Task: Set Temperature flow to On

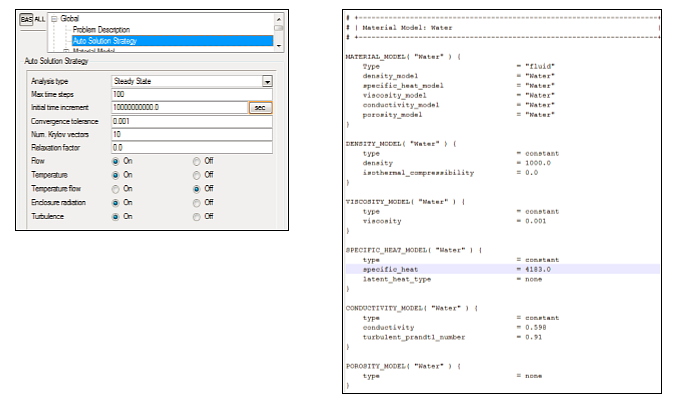Action: (115, 189)
